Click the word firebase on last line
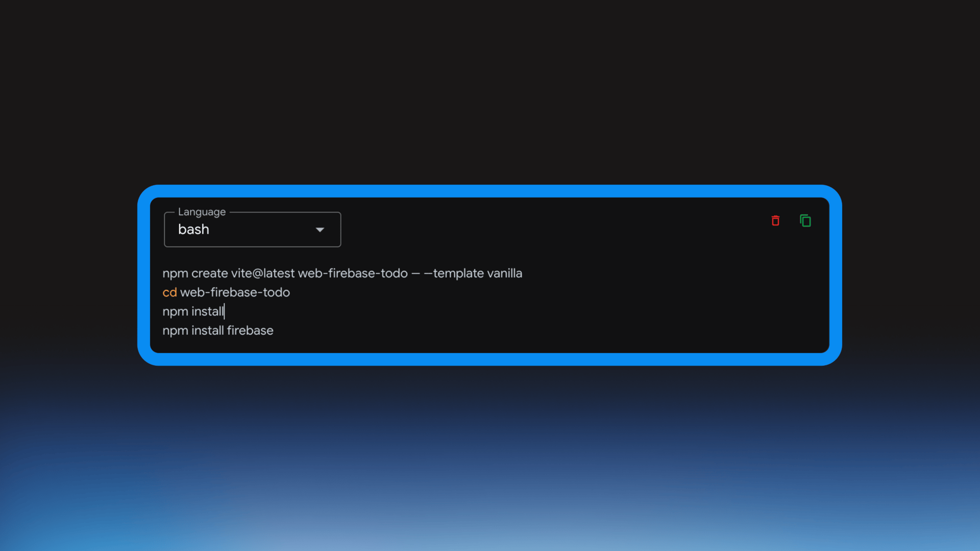980x551 pixels. click(x=250, y=331)
